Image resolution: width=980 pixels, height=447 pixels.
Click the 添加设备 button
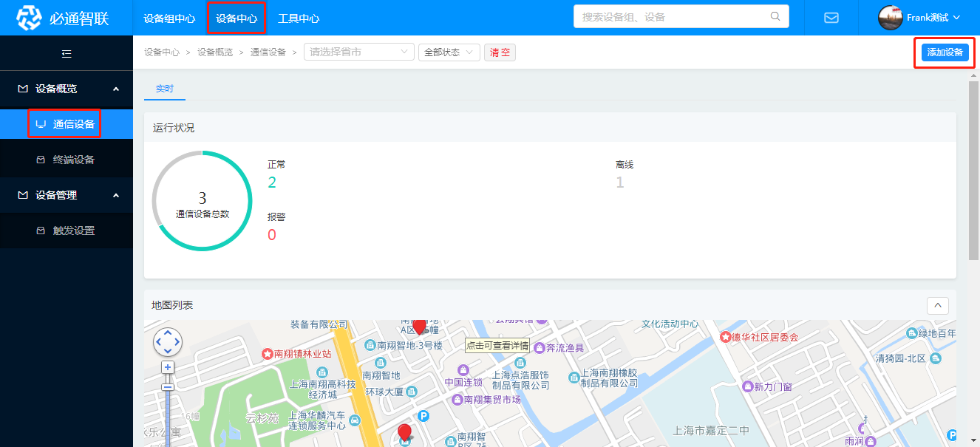[945, 52]
